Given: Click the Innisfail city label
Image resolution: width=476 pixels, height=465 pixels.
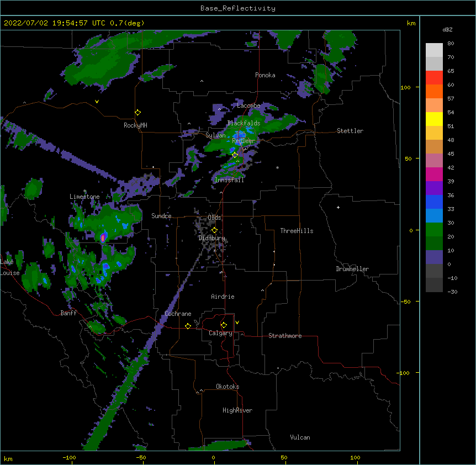Looking at the screenshot, I should pos(229,180).
